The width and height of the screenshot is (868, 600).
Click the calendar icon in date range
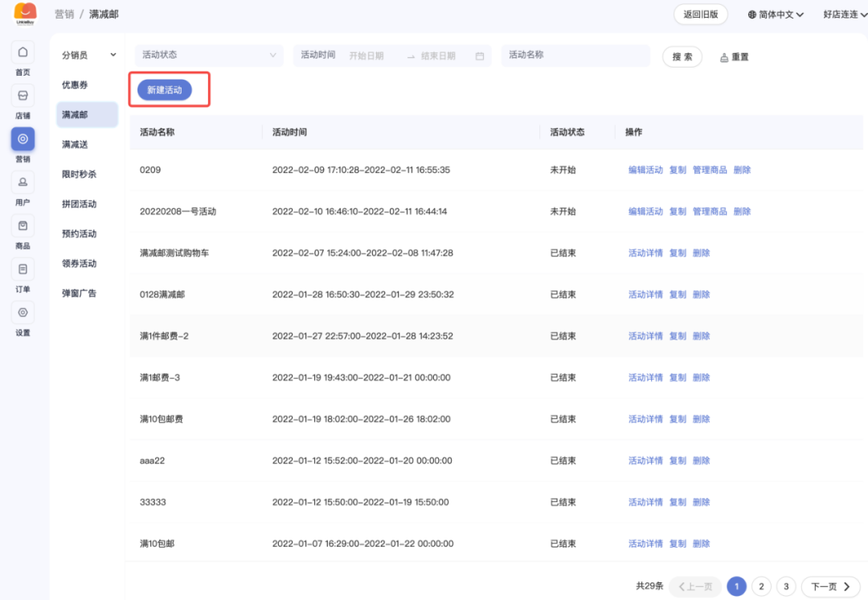[479, 56]
